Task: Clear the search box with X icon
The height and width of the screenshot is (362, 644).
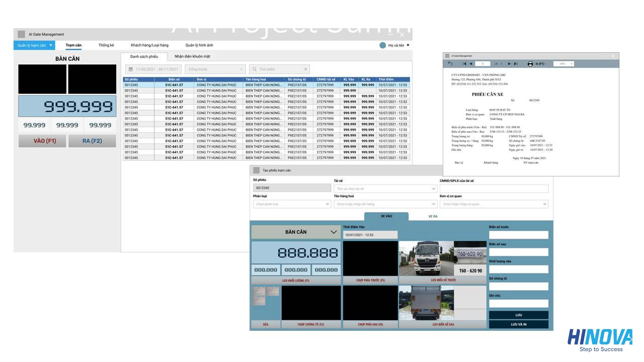Action: (305, 69)
